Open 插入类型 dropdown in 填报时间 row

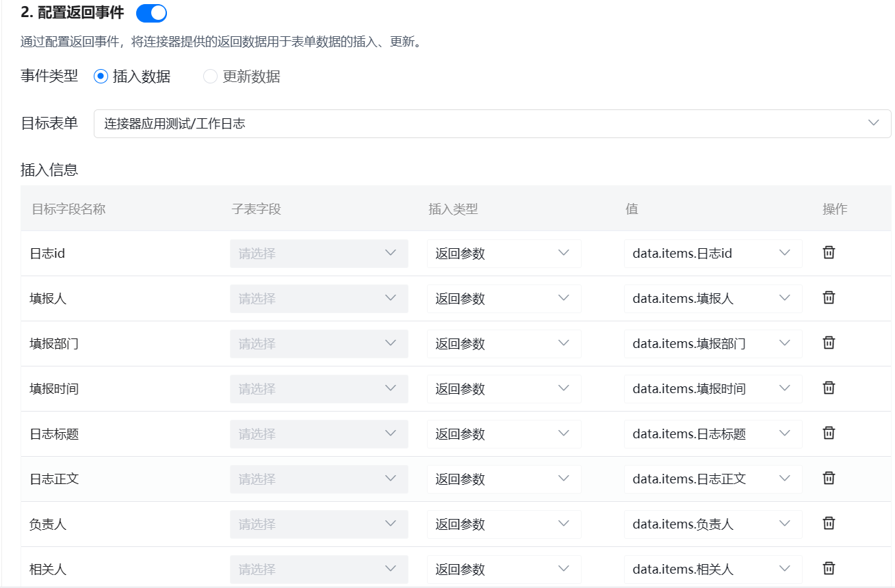click(504, 389)
